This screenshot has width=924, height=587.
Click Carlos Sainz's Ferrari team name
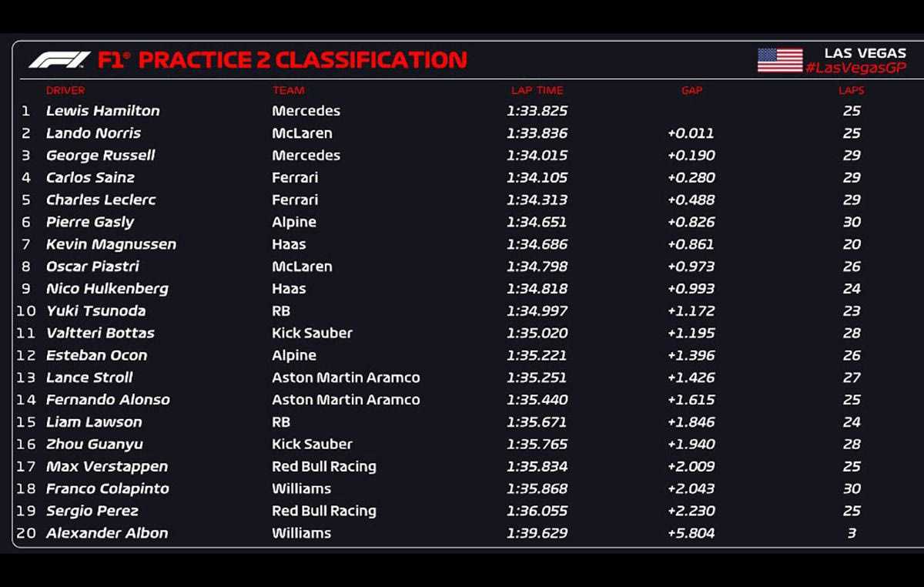(x=294, y=178)
